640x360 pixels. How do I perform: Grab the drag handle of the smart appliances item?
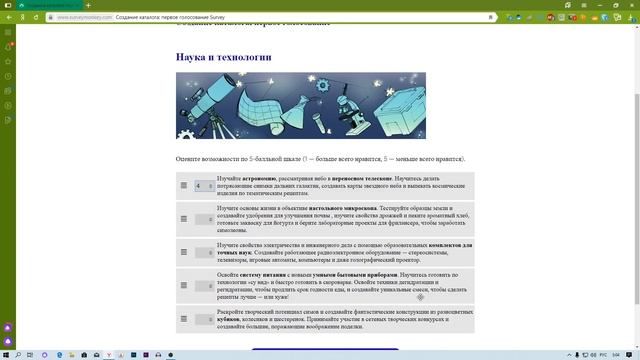[x=184, y=285]
